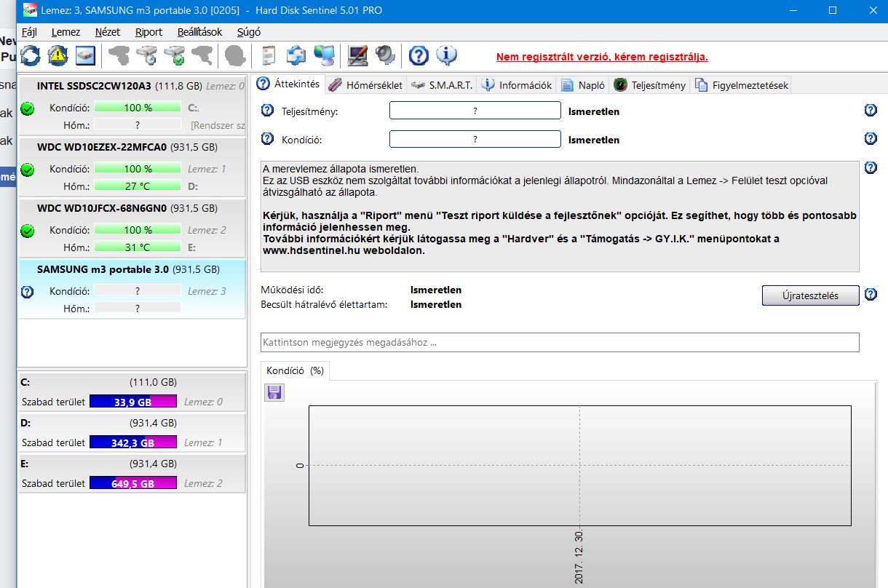Click the red unregistered version registration link

(602, 57)
